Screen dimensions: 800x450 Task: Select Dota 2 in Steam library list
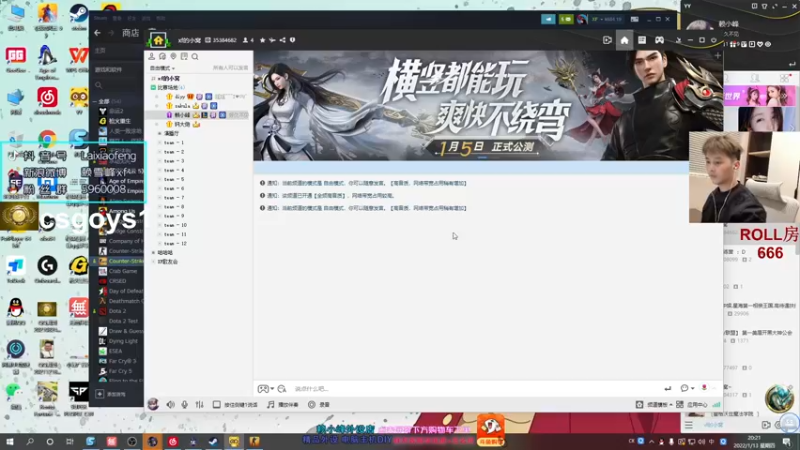(117, 311)
